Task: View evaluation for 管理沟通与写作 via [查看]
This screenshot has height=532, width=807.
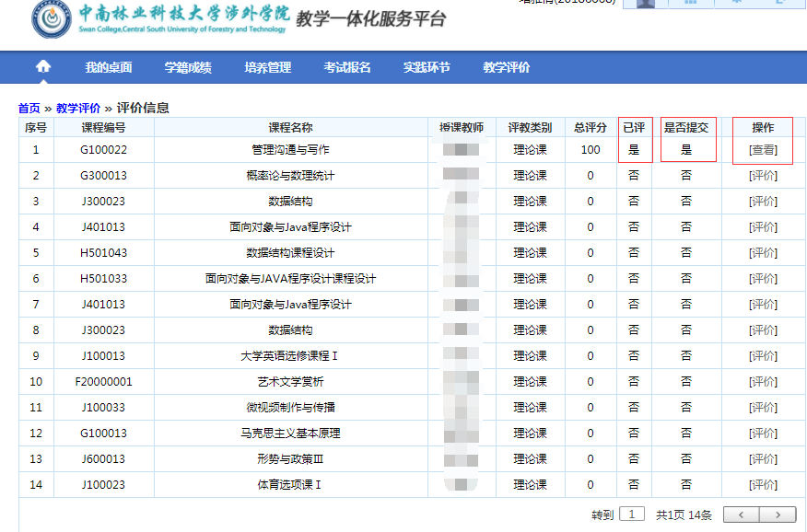Action: pyautogui.click(x=763, y=150)
